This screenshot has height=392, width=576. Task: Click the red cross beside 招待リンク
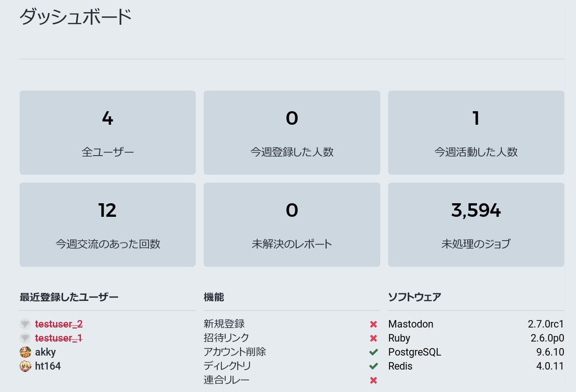pyautogui.click(x=373, y=338)
